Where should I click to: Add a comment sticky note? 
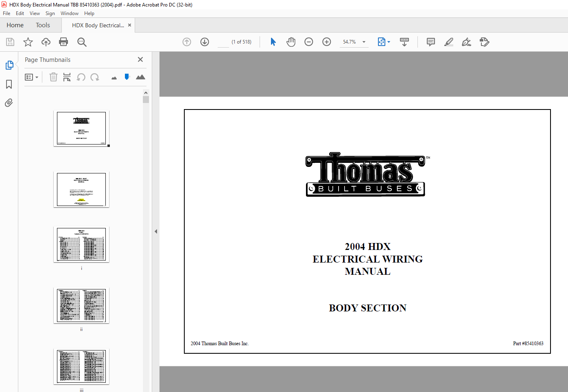tap(431, 42)
